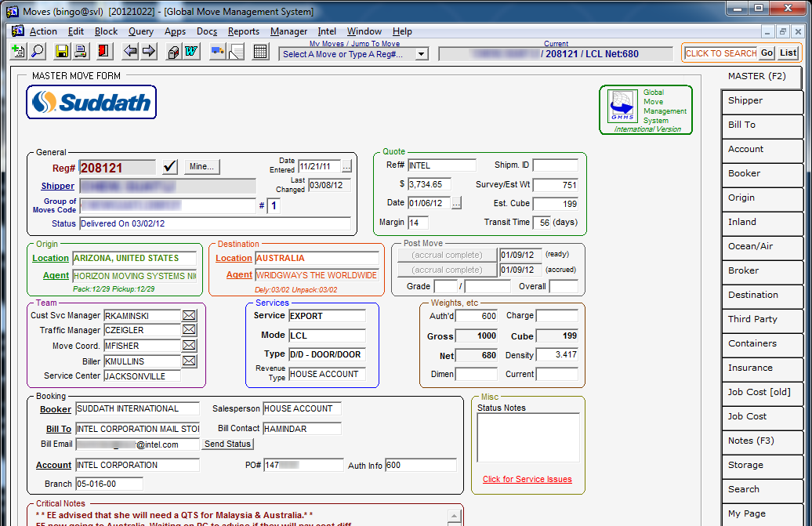Select the Shipper tab in right sidebar
The image size is (812, 526).
tap(762, 101)
